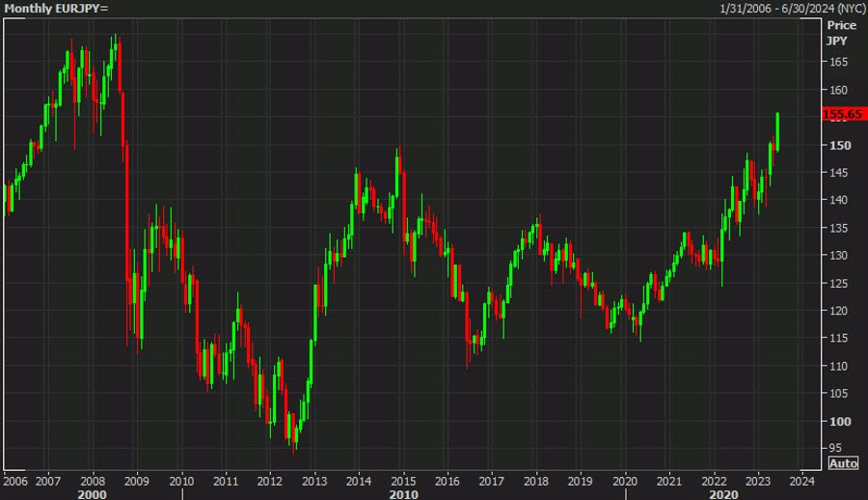This screenshot has height=500, width=868.
Task: Click the Monthly EURJPY= chart title
Action: coord(56,9)
